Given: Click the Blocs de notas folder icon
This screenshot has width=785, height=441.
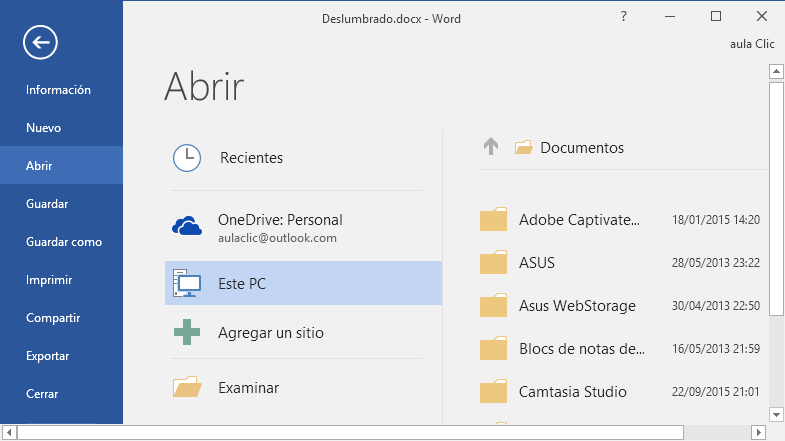Looking at the screenshot, I should click(x=493, y=348).
